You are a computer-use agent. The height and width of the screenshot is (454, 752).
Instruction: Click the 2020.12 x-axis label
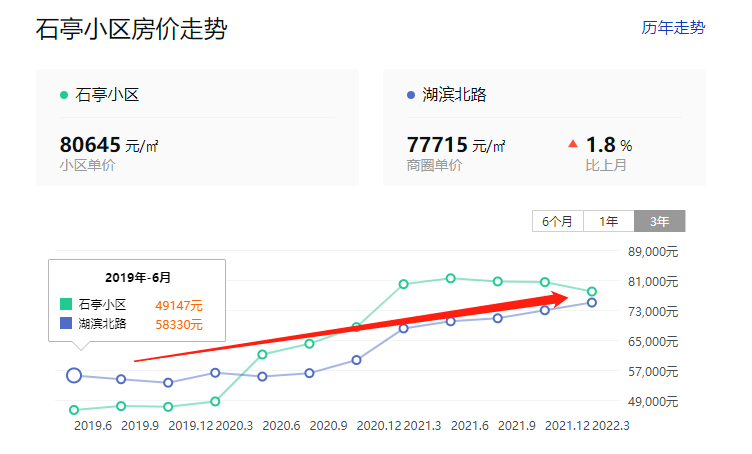pyautogui.click(x=379, y=426)
